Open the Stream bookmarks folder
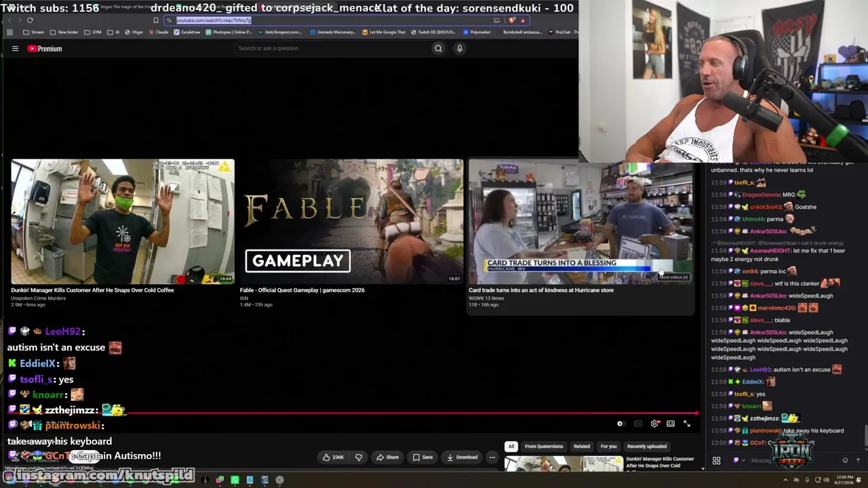This screenshot has width=868, height=488. (x=34, y=32)
